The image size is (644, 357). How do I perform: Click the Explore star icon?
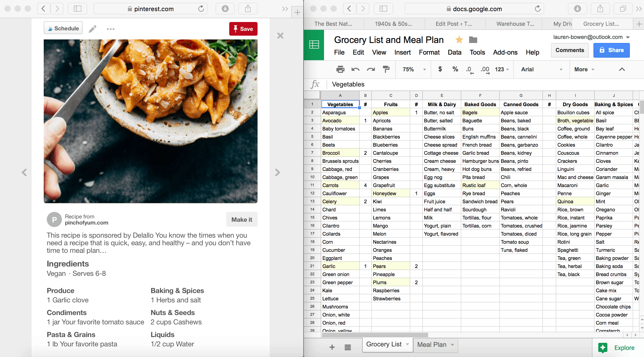(x=603, y=348)
